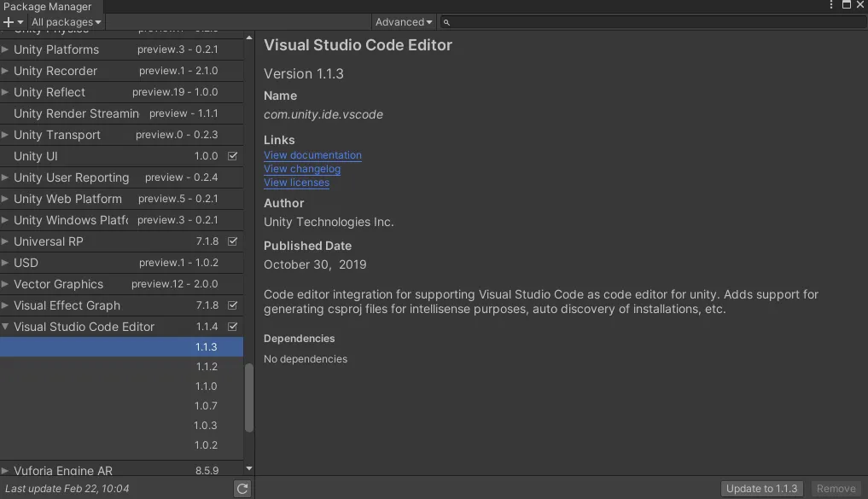Open the window kebab options menu
Image resolution: width=868 pixels, height=499 pixels.
point(831,5)
